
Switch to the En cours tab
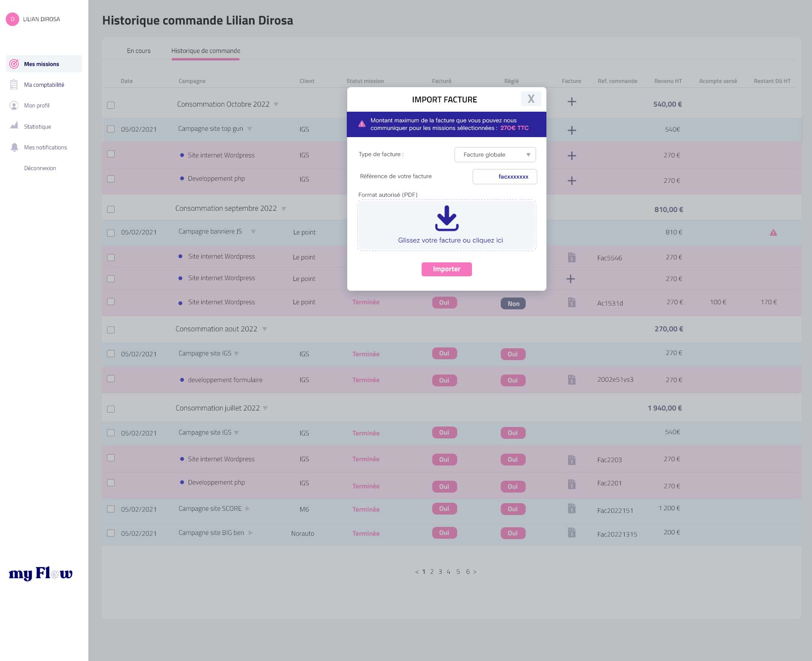(x=139, y=51)
